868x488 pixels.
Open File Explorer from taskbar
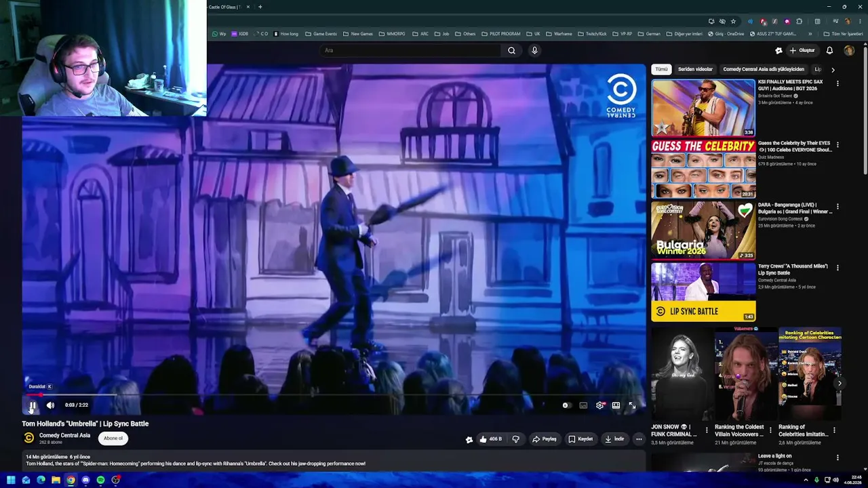56,480
